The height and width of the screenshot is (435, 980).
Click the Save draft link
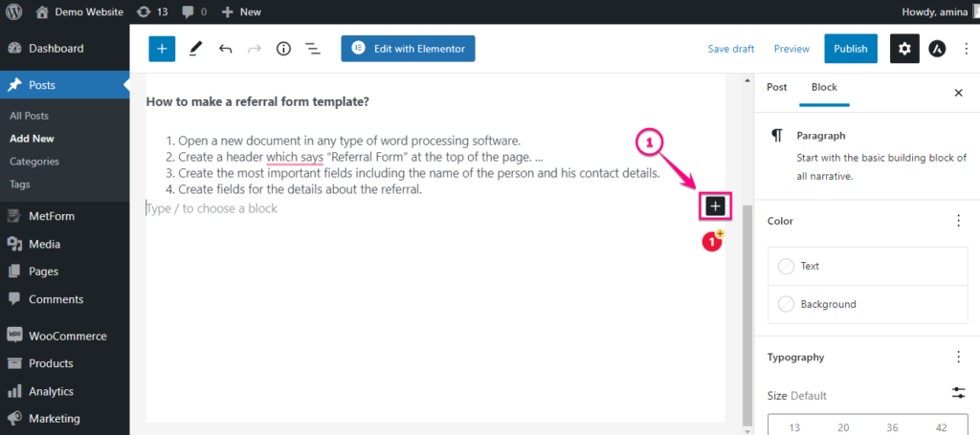730,49
